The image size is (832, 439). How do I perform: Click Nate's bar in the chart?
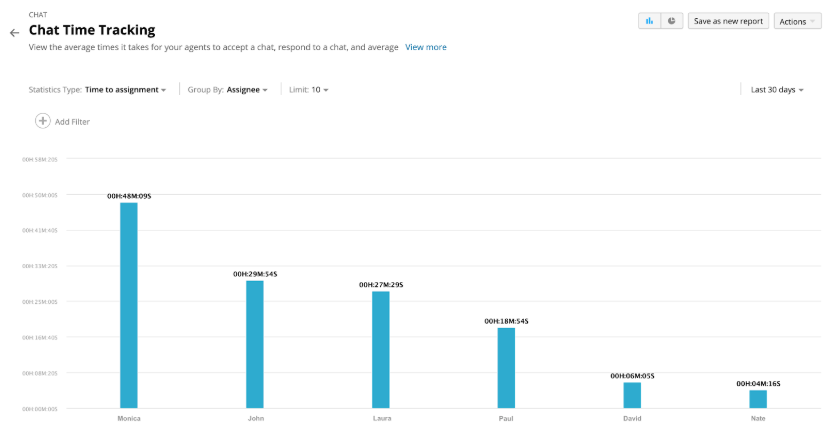(x=758, y=399)
